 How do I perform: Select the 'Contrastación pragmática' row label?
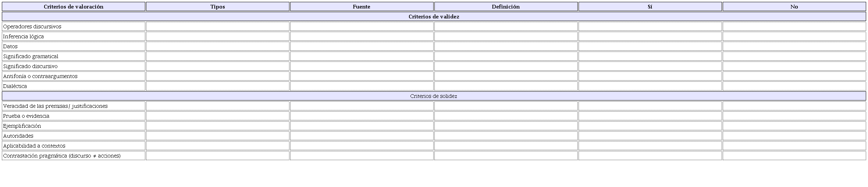62,156
